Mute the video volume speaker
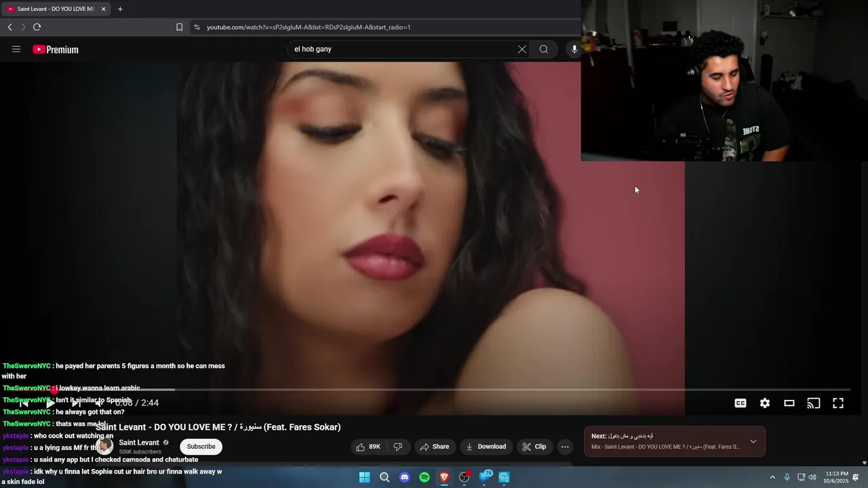This screenshot has width=868, height=488. [100, 403]
